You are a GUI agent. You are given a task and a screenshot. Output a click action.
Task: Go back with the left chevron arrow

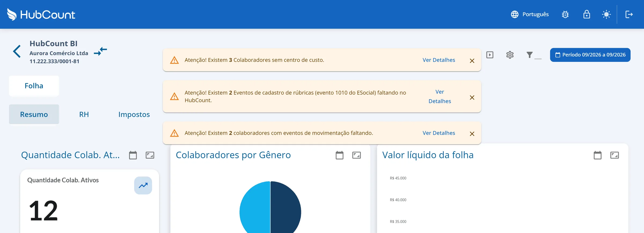(x=17, y=51)
